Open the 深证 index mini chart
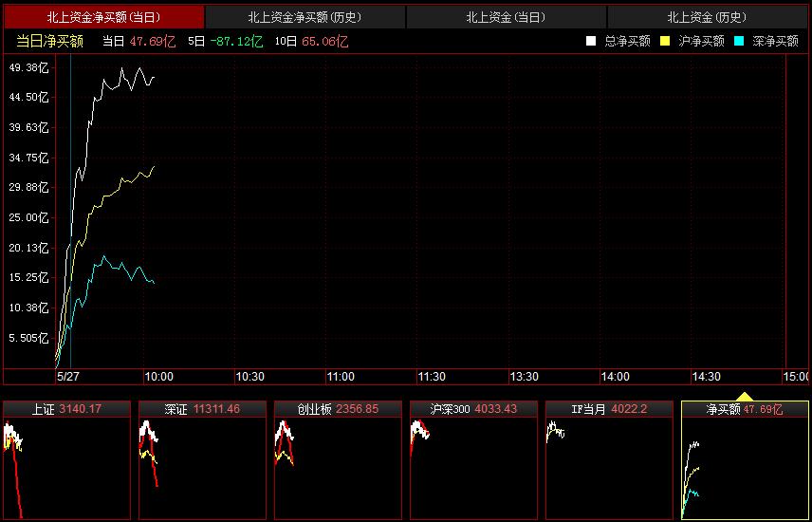812x522 pixels. pos(202,460)
